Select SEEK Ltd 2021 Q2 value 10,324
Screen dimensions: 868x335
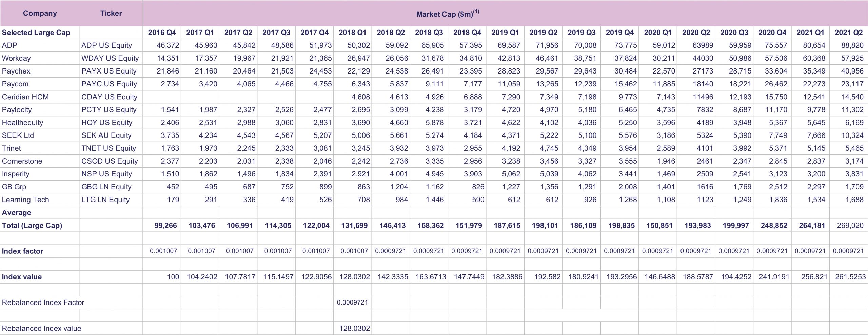[852, 135]
